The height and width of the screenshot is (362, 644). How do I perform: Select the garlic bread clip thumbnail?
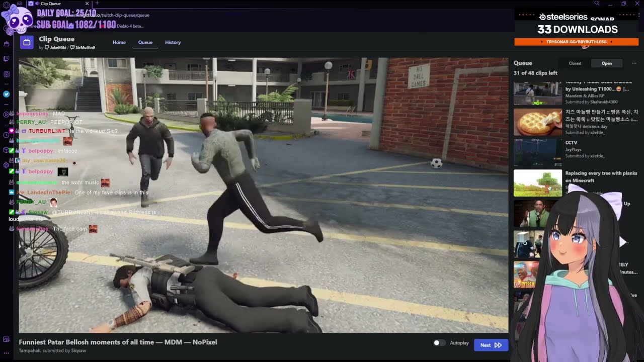click(x=537, y=122)
